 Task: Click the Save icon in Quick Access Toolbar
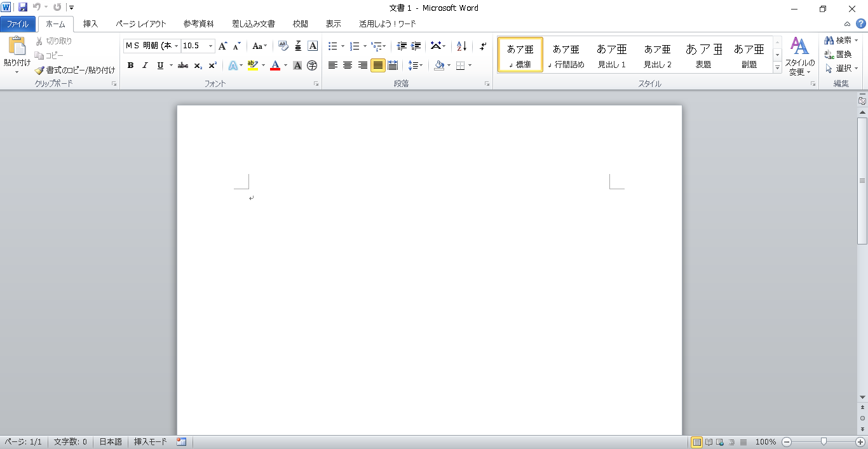[x=23, y=8]
